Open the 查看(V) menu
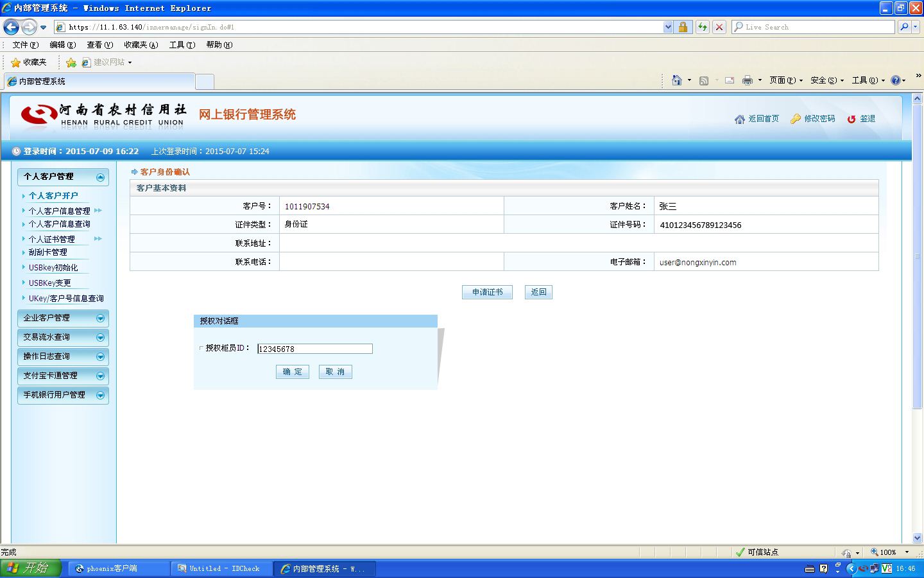 tap(99, 44)
